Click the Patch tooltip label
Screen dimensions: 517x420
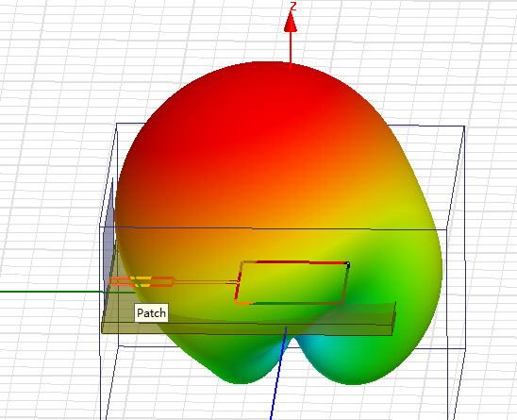(152, 312)
